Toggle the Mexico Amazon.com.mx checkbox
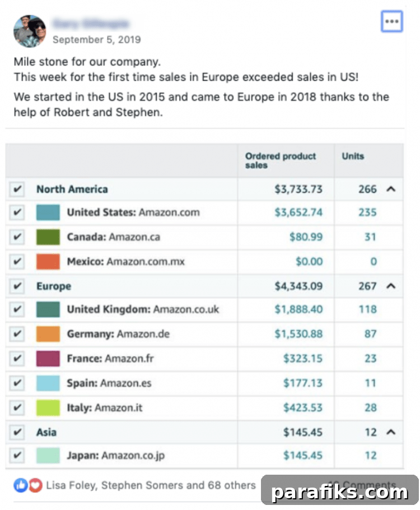The height and width of the screenshot is (510, 420). click(17, 262)
